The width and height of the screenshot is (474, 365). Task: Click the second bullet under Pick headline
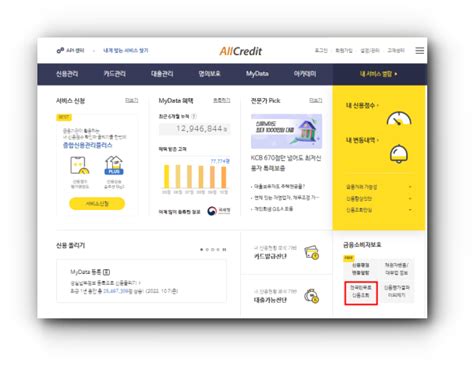[285, 198]
